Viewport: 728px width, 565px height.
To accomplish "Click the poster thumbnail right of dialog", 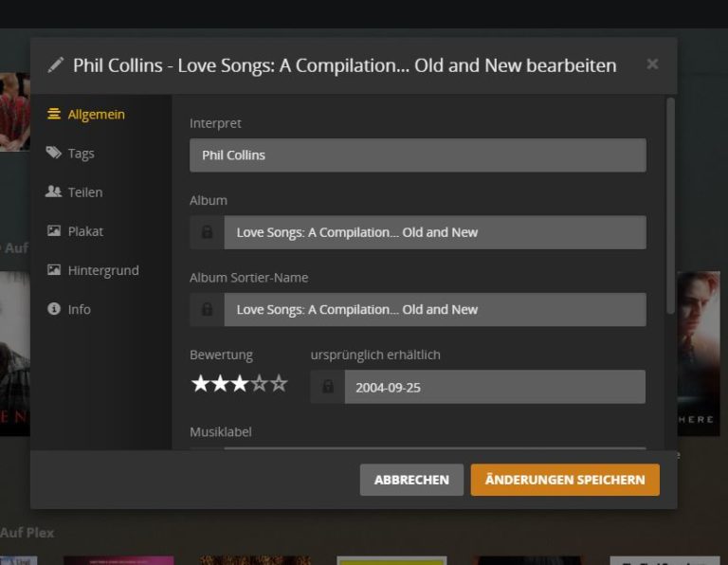I will 699,354.
